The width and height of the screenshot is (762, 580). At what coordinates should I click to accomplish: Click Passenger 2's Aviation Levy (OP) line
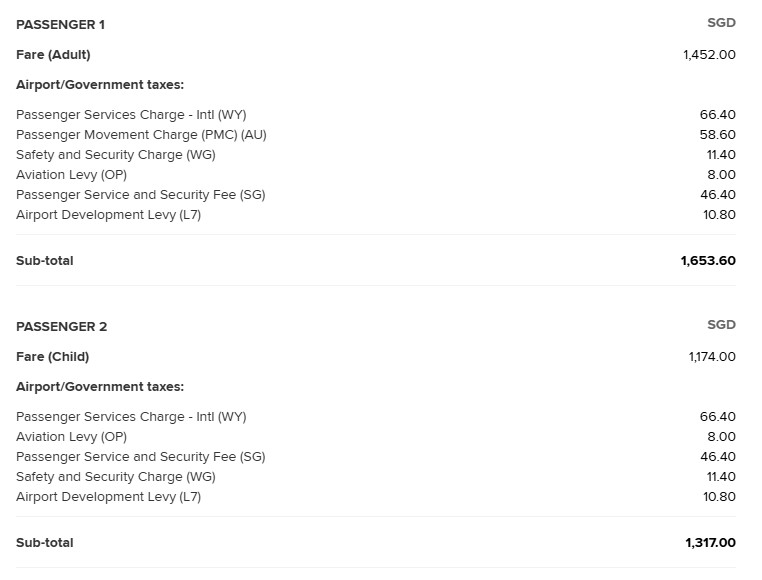pos(71,437)
